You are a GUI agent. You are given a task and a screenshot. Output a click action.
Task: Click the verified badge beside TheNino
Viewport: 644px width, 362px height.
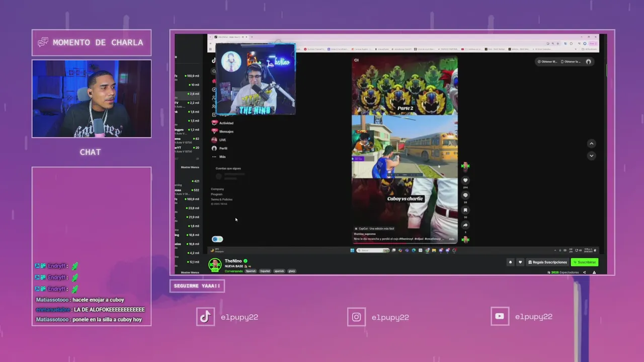[246, 261]
